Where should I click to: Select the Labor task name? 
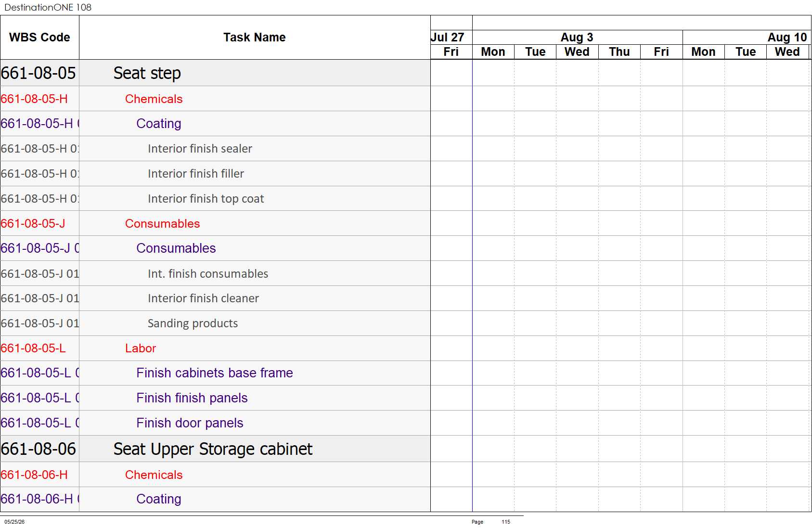pyautogui.click(x=141, y=348)
